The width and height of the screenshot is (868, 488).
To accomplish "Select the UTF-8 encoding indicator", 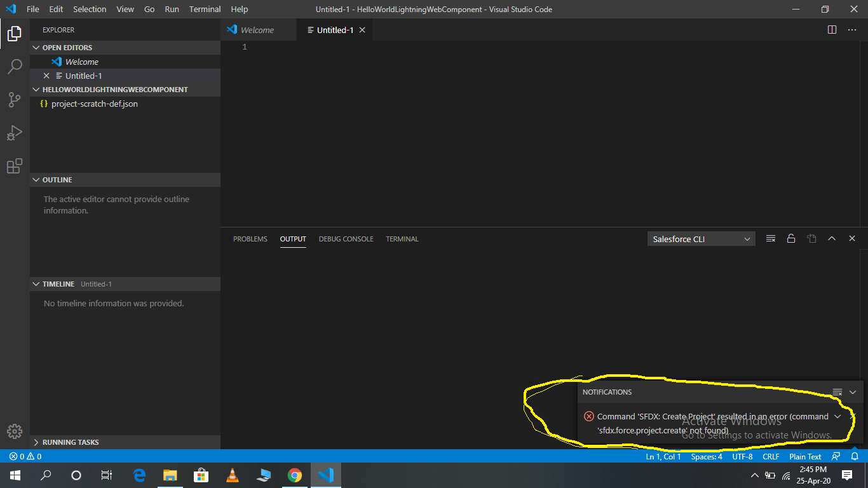I will pyautogui.click(x=742, y=456).
